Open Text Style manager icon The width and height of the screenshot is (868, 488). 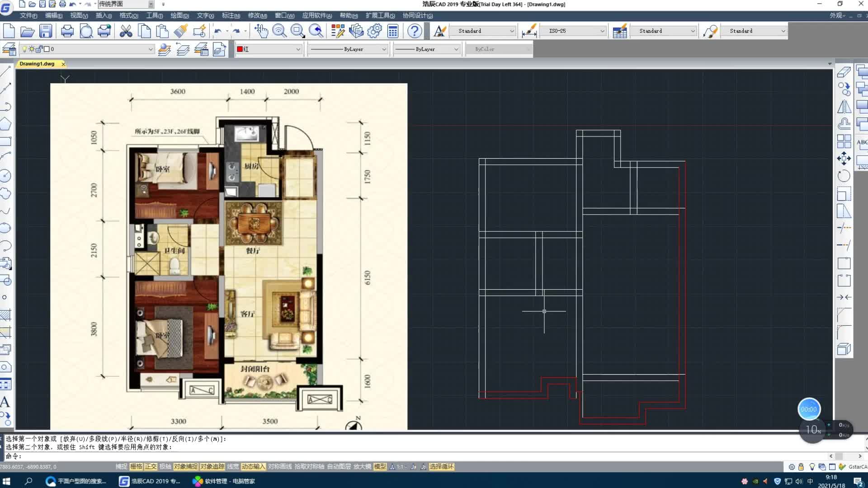point(439,31)
